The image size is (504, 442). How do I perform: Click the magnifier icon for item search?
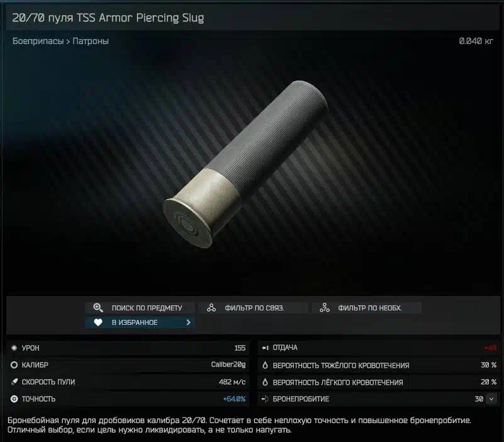(98, 308)
